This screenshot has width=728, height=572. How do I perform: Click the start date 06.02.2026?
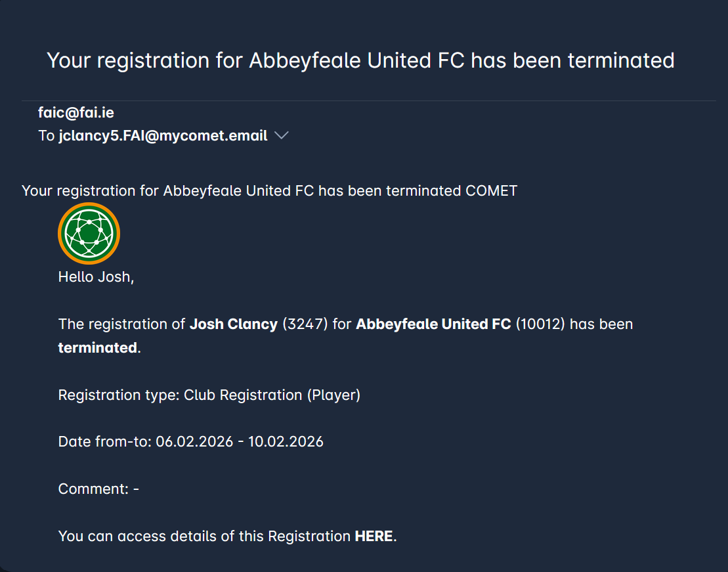pyautogui.click(x=194, y=442)
